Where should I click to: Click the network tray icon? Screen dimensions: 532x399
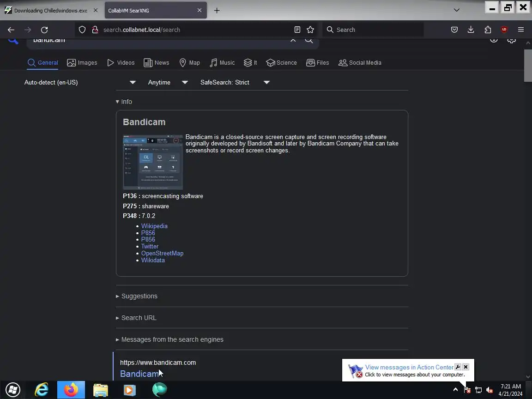pos(478,390)
